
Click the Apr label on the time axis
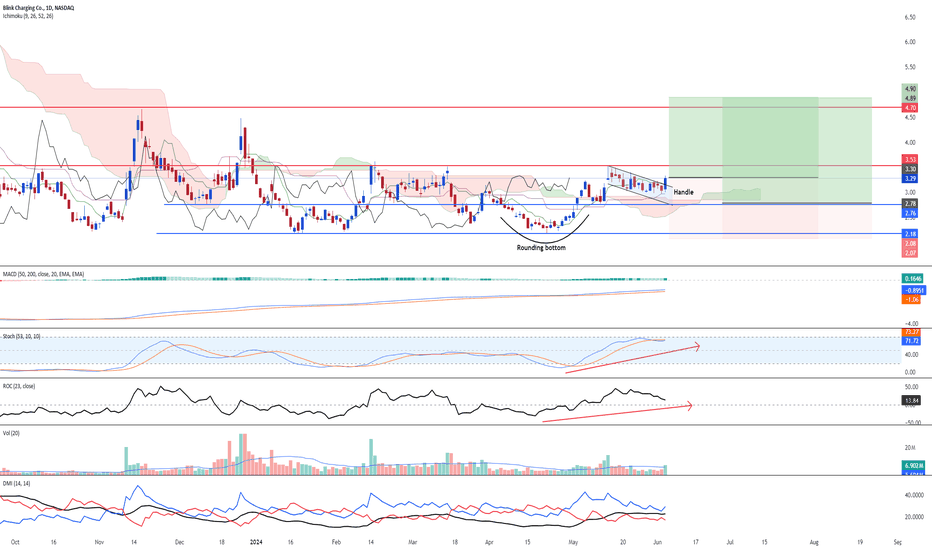[x=489, y=542]
